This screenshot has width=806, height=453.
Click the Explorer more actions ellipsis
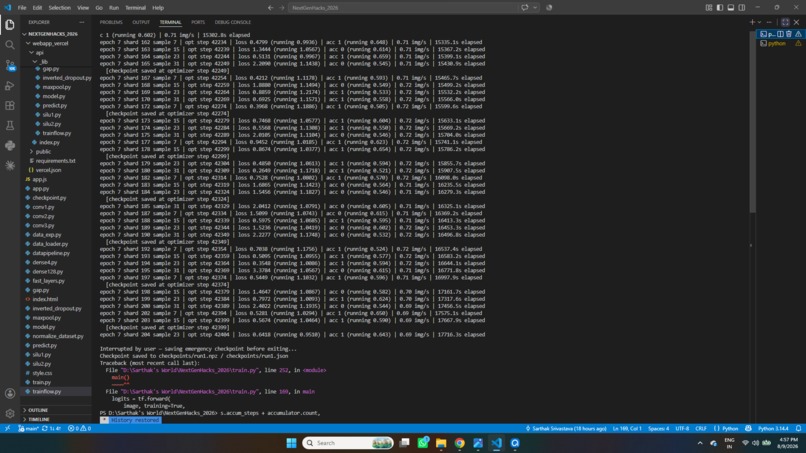pos(82,22)
